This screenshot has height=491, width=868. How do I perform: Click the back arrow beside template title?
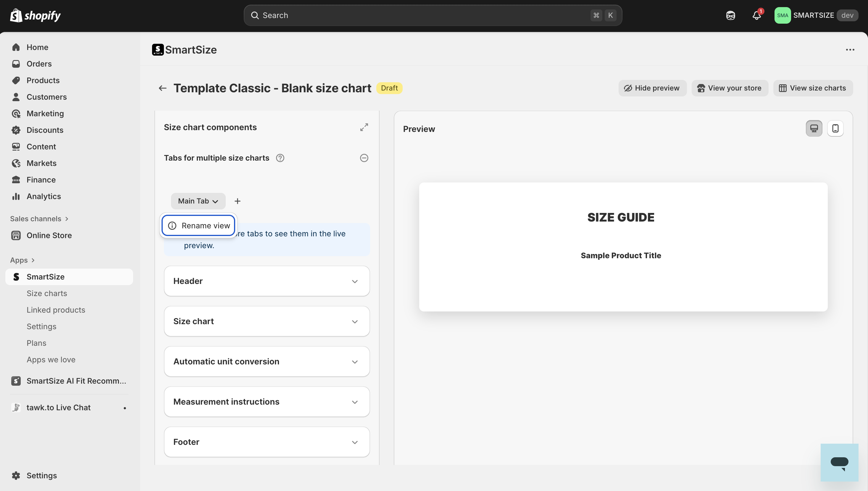162,88
